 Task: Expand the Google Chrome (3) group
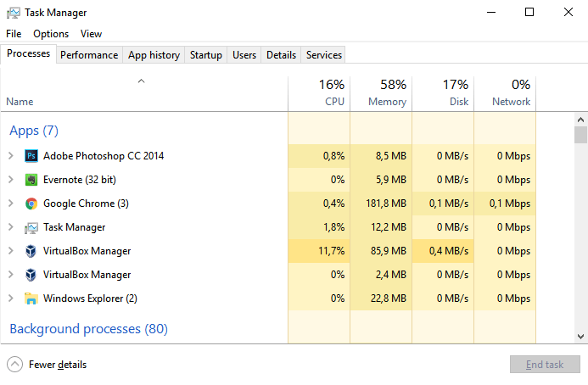point(11,204)
